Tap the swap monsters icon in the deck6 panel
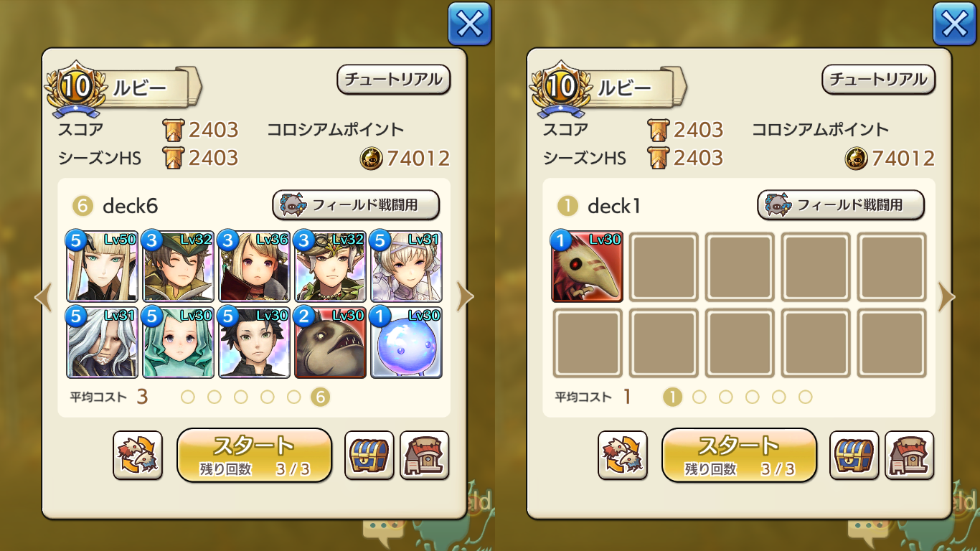The width and height of the screenshot is (980, 551). coord(138,455)
